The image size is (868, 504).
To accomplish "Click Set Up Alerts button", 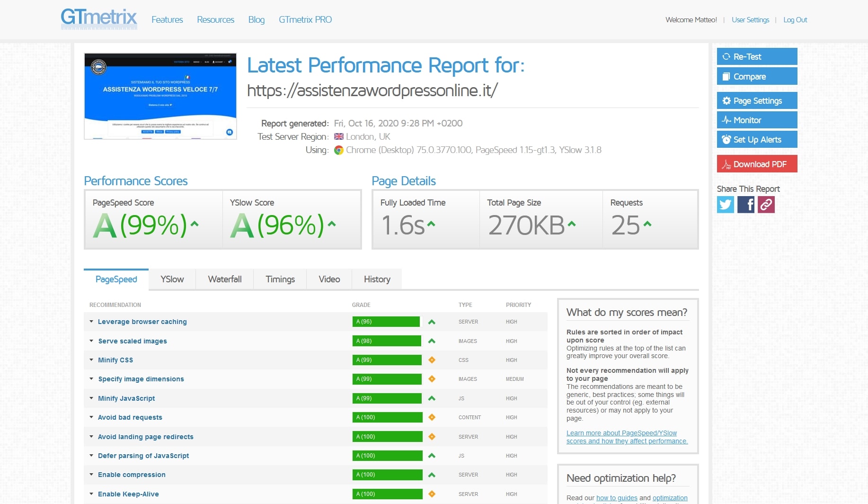I will tap(757, 139).
